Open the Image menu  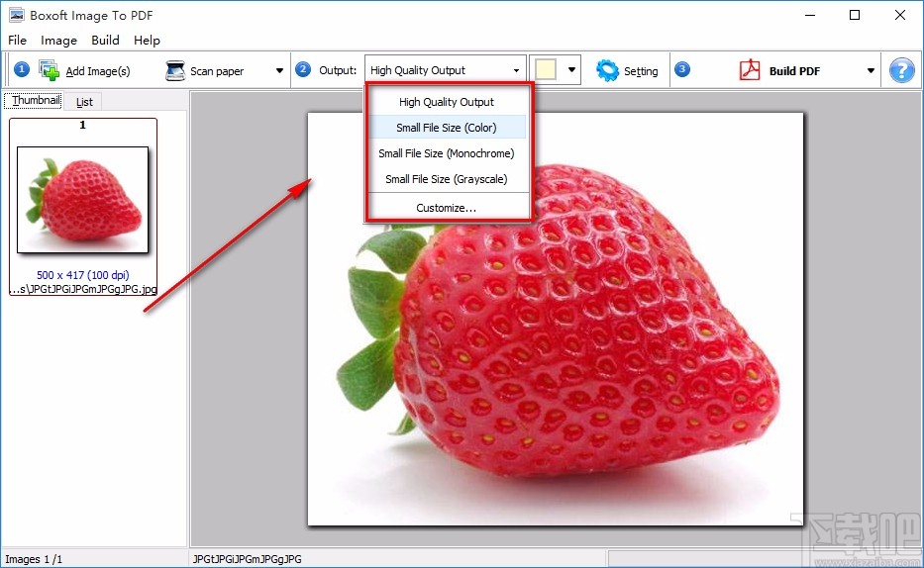tap(58, 40)
